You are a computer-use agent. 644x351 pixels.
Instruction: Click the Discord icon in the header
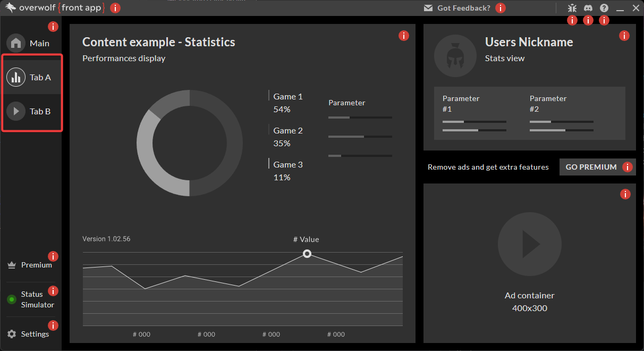click(x=588, y=8)
